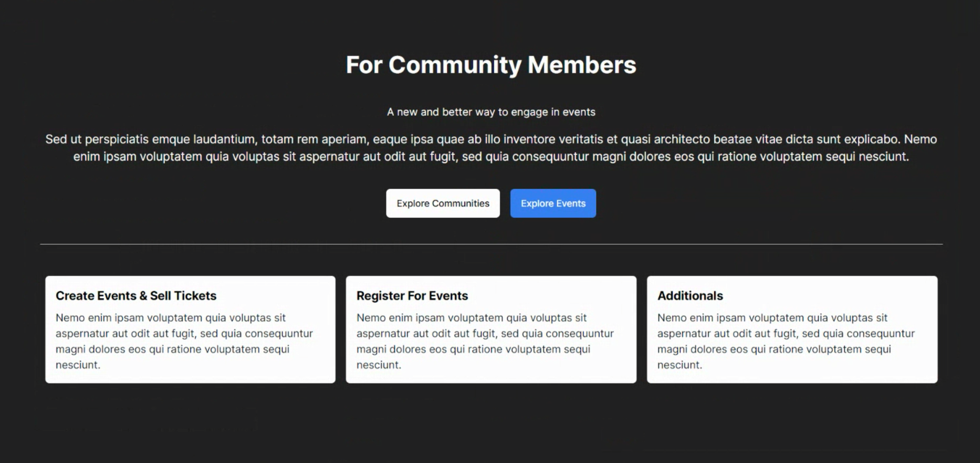Click the word Community in the heading
The image size is (980, 463).
[455, 65]
